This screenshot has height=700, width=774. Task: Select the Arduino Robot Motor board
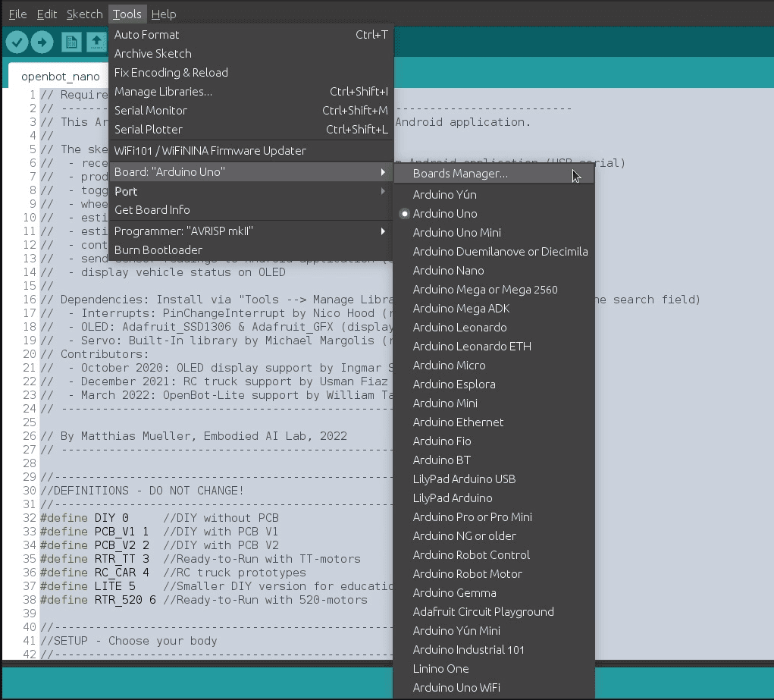click(x=494, y=574)
